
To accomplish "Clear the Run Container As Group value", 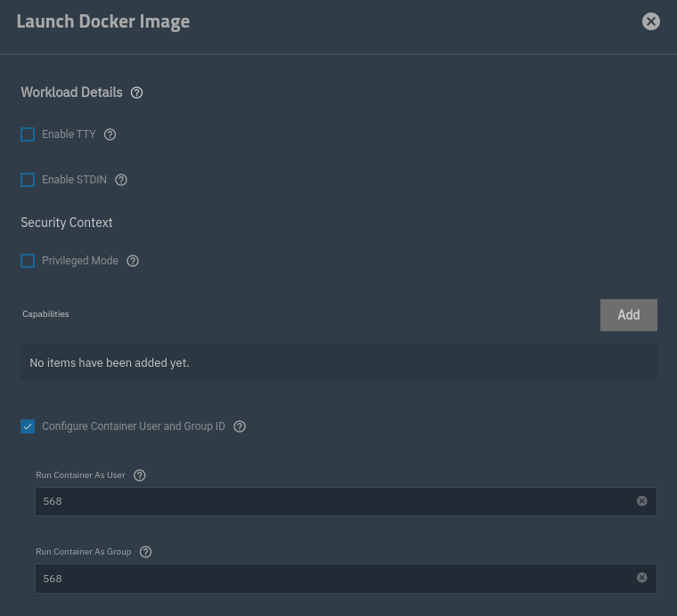I will click(x=641, y=578).
